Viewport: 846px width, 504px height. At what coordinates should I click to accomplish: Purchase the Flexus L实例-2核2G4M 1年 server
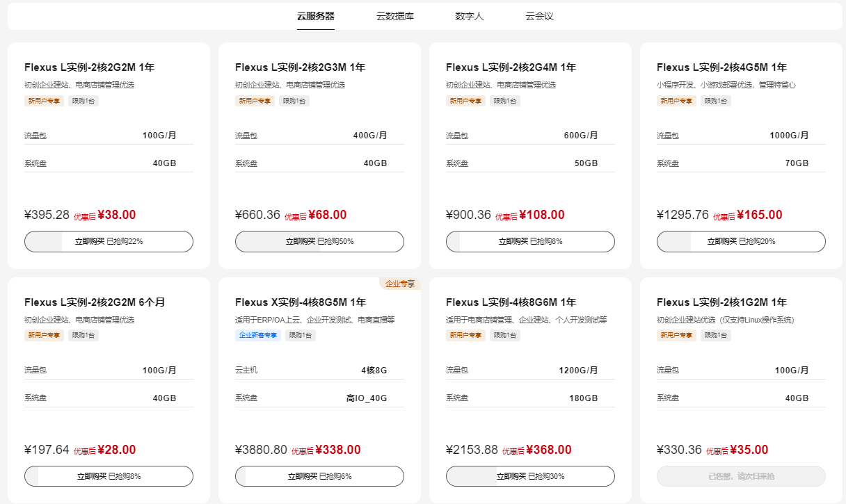coord(530,241)
